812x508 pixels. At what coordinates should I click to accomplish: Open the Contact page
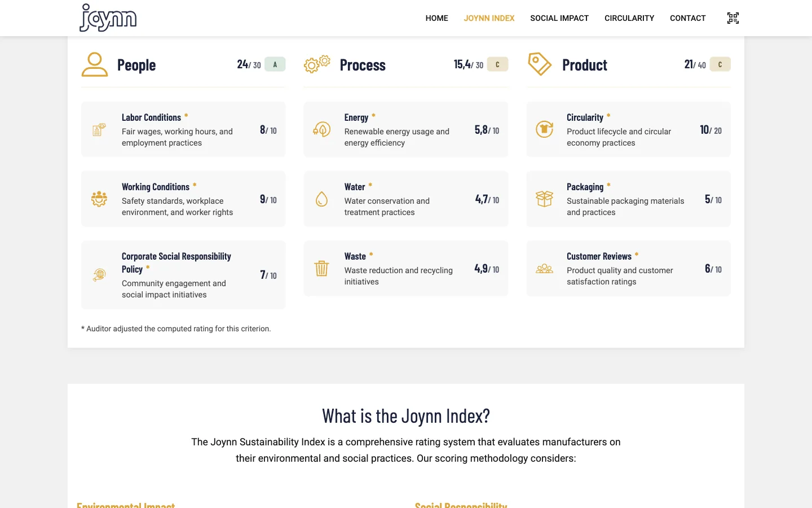[688, 18]
